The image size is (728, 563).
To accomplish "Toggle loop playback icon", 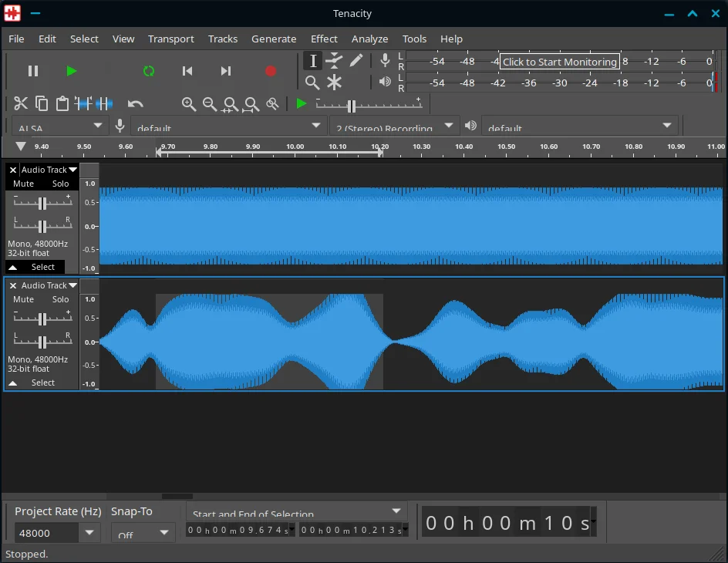I will tap(149, 71).
